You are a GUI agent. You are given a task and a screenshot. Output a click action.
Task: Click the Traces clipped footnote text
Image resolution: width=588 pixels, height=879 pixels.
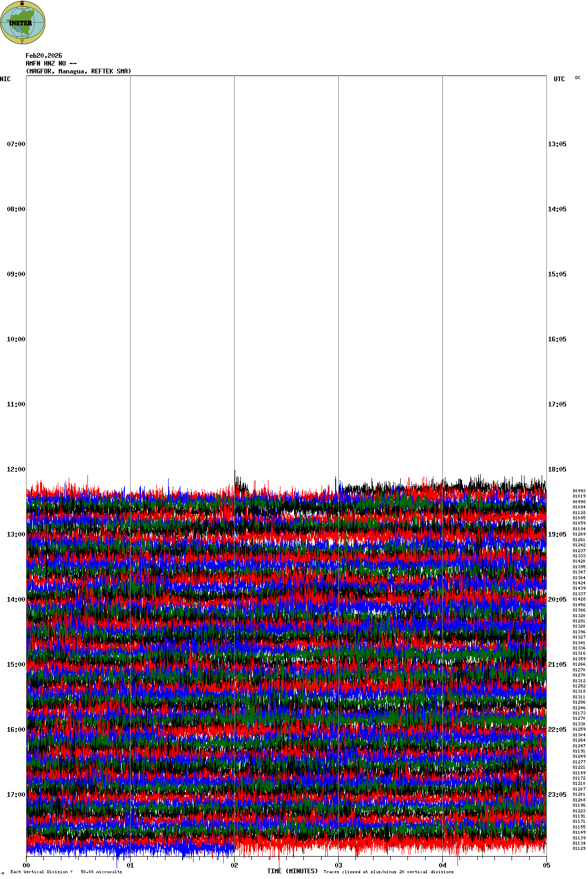pos(388,872)
